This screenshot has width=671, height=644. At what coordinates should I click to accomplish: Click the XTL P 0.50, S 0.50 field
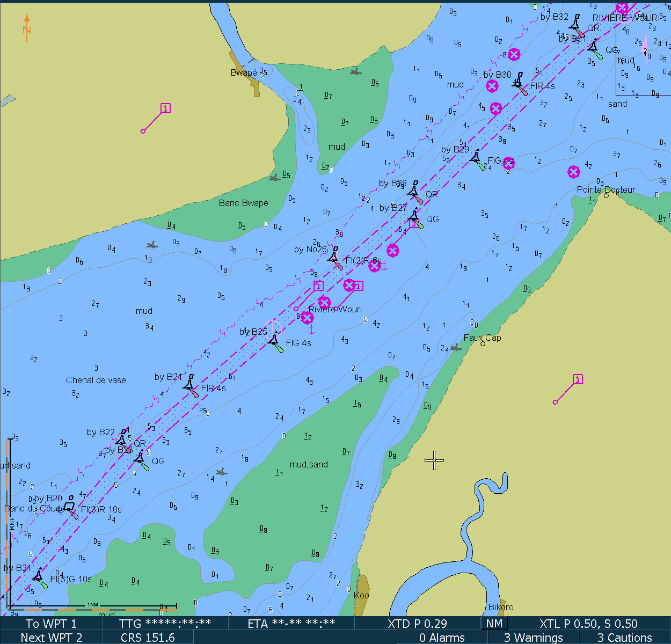click(588, 624)
